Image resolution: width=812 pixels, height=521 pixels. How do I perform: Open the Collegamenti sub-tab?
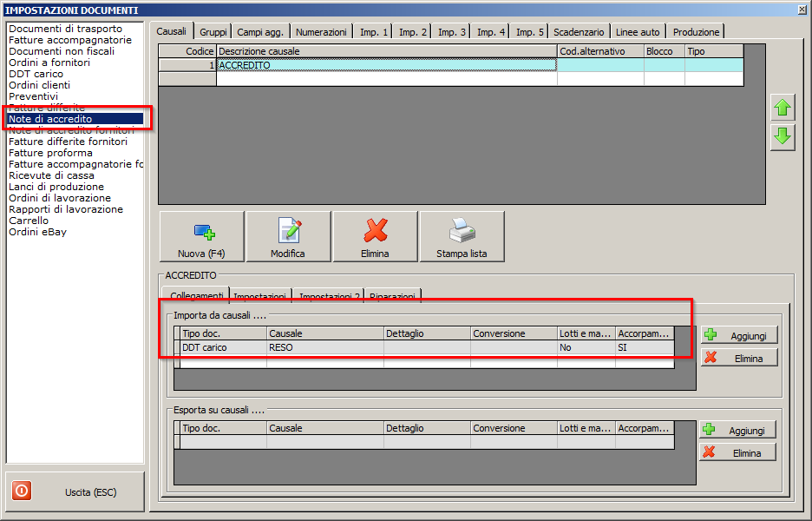coord(196,295)
